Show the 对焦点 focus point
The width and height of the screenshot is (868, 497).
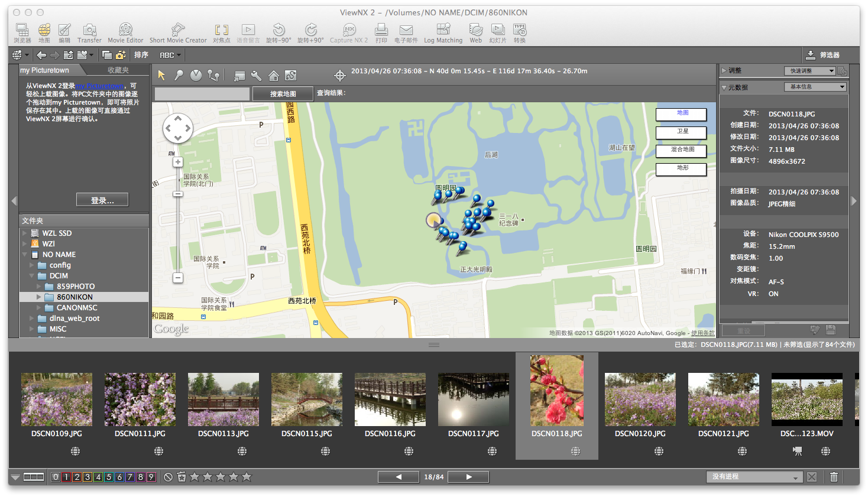pyautogui.click(x=222, y=33)
